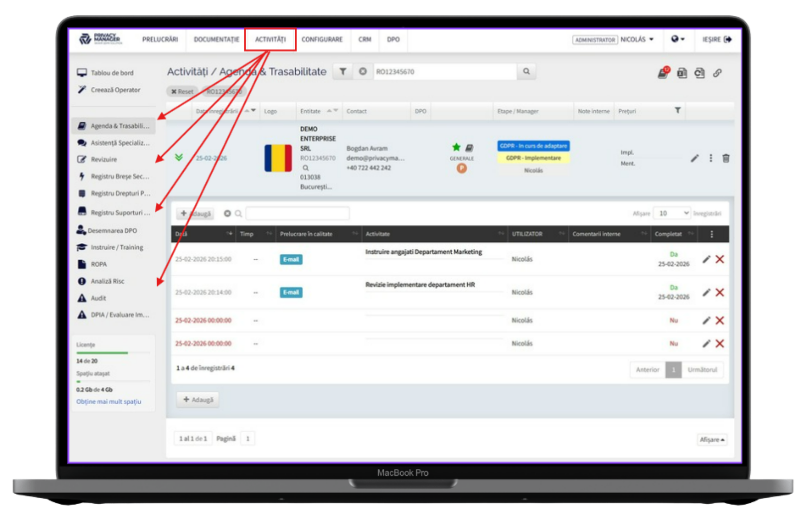812x520 pixels.
Task: Click the Obține mai mult spațiu link
Action: [x=108, y=401]
